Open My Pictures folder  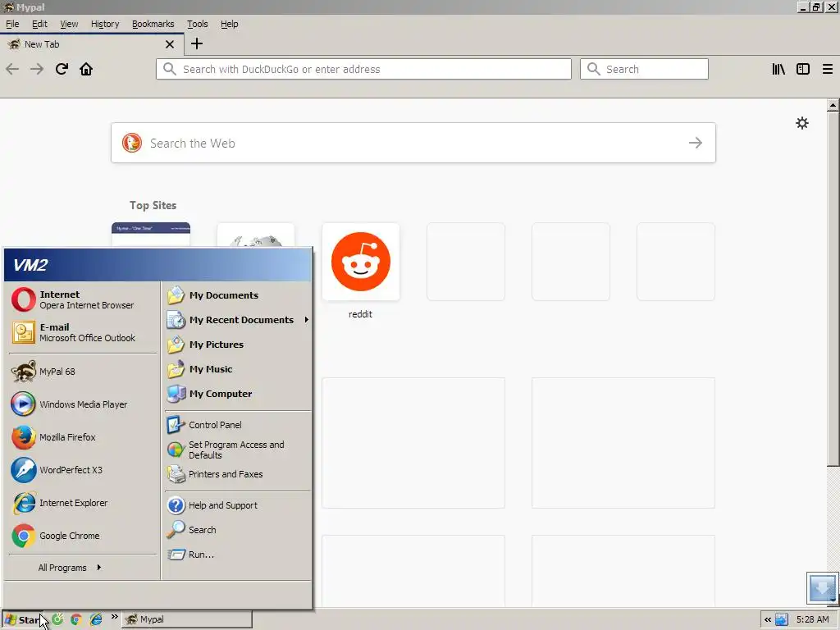[x=237, y=345]
